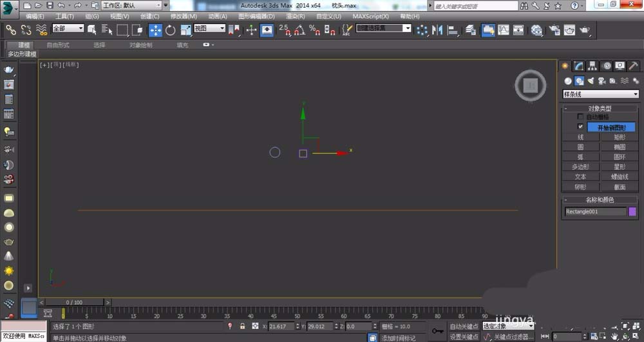Click the Open File folder icon
The width and height of the screenshot is (644, 342).
tap(38, 5)
